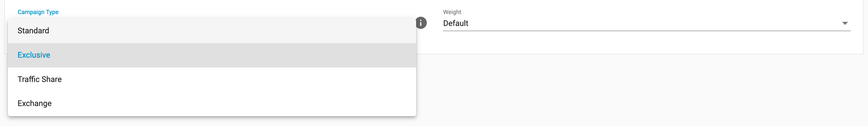
Task: Click the Weight field label
Action: [452, 12]
